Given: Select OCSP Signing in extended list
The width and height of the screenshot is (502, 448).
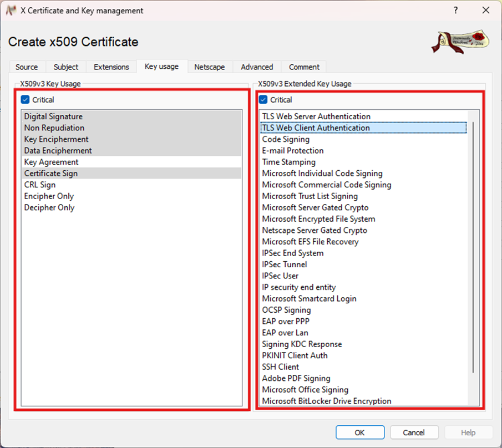Looking at the screenshot, I should 286,310.
